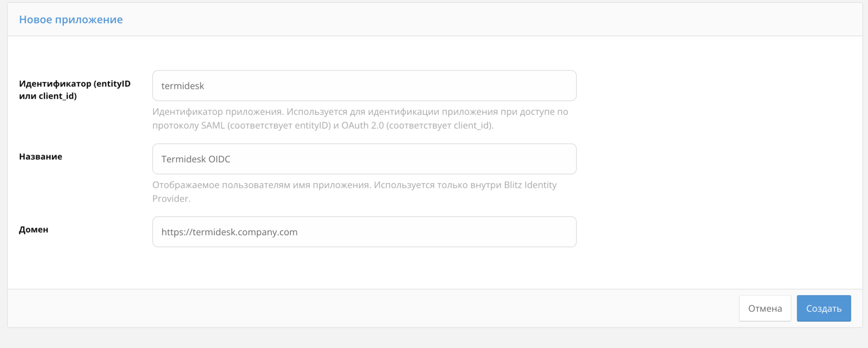Click the Создать button
Screen dimensions: 868x348
tap(824, 308)
